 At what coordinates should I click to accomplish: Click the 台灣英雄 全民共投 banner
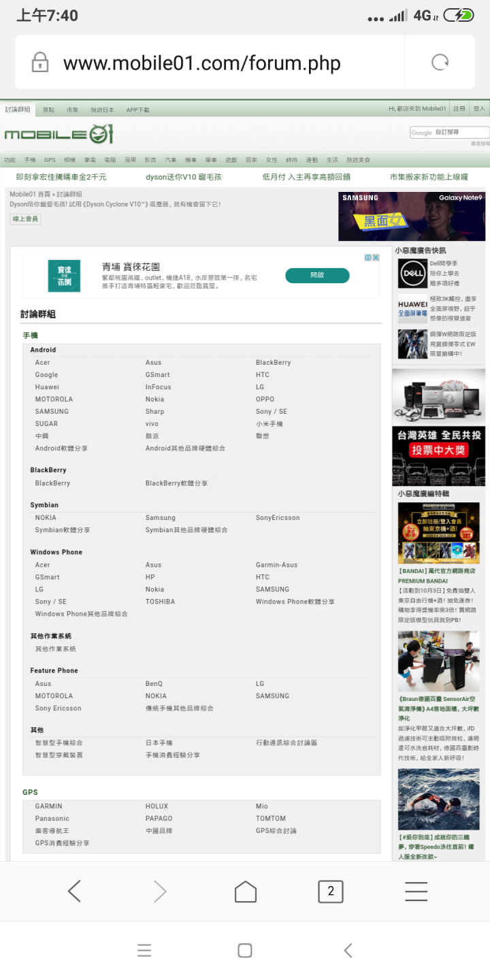pyautogui.click(x=438, y=456)
